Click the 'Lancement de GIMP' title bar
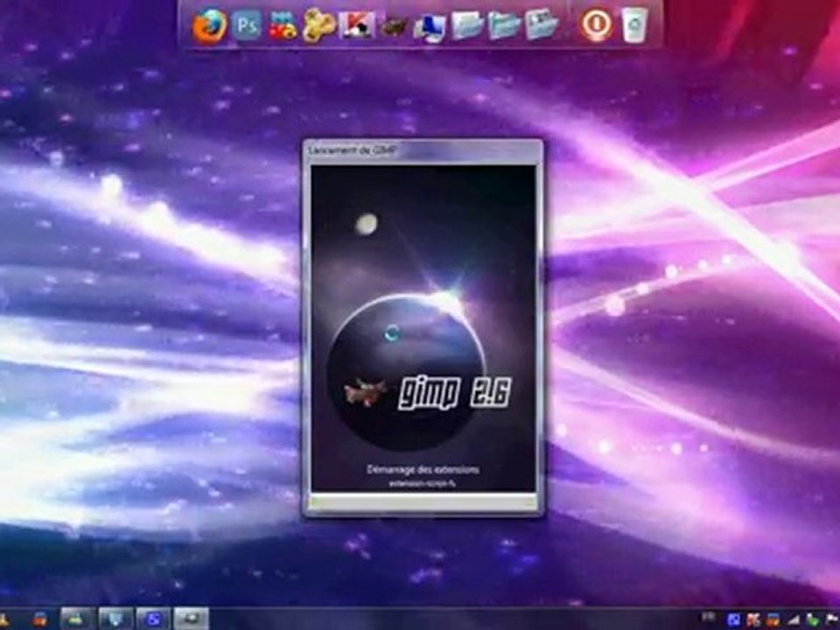The width and height of the screenshot is (840, 630). 422,151
